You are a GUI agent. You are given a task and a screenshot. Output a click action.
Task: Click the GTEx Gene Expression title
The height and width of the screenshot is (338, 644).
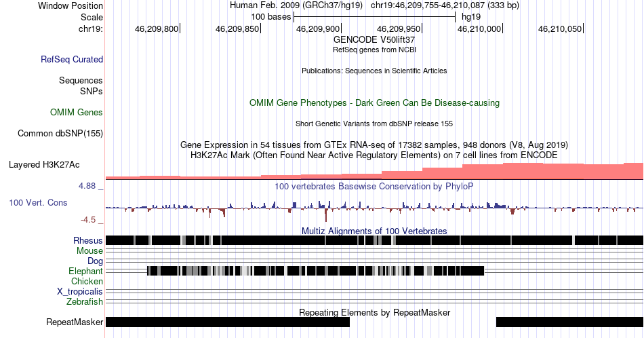coord(374,145)
